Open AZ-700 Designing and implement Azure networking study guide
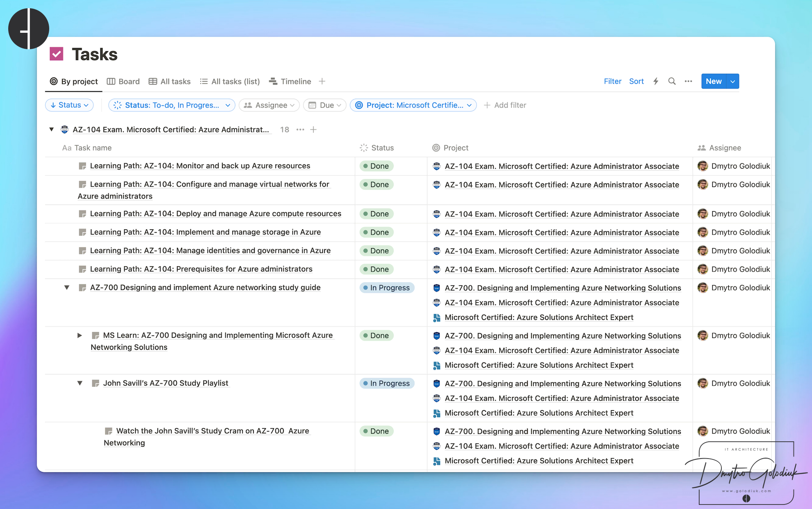This screenshot has width=812, height=509. 205,288
